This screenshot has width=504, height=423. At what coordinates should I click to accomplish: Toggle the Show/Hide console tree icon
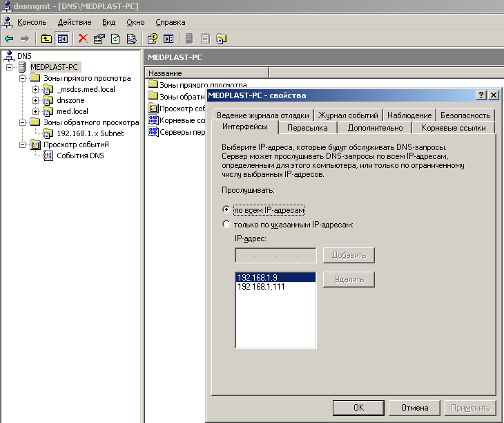click(62, 39)
